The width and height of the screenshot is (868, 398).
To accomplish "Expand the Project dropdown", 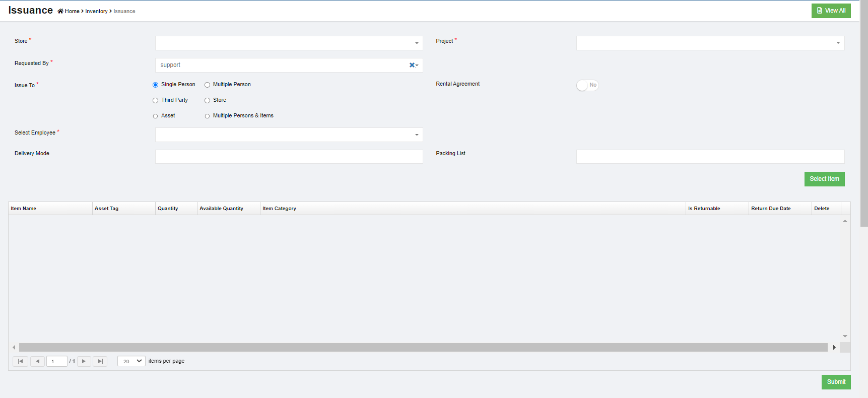I will click(710, 43).
